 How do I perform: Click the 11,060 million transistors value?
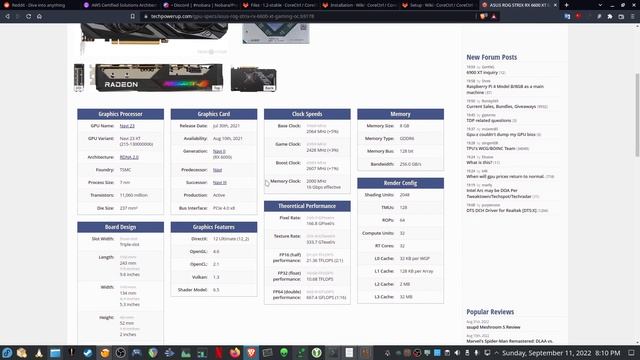coord(133,195)
